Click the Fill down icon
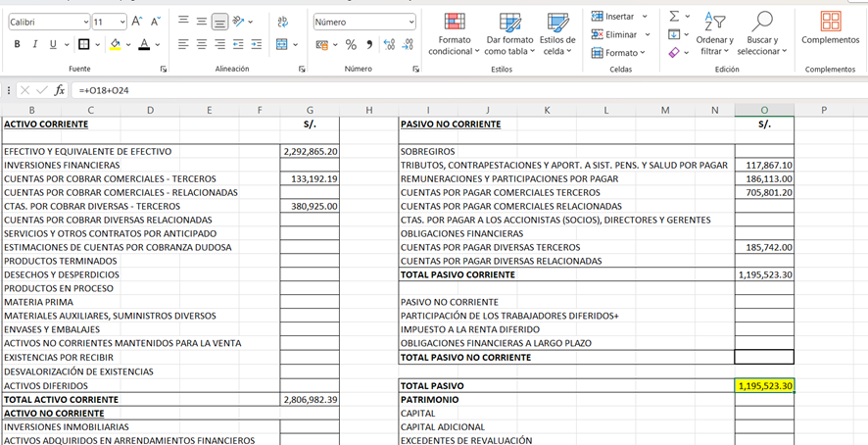This screenshot has width=868, height=445. pos(674,34)
